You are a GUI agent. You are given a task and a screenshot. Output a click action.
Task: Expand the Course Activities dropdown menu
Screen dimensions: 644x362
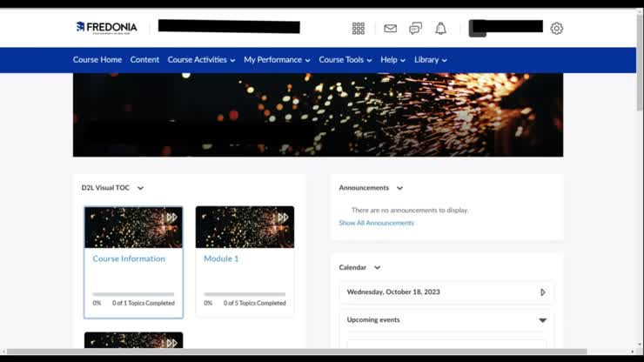click(201, 60)
